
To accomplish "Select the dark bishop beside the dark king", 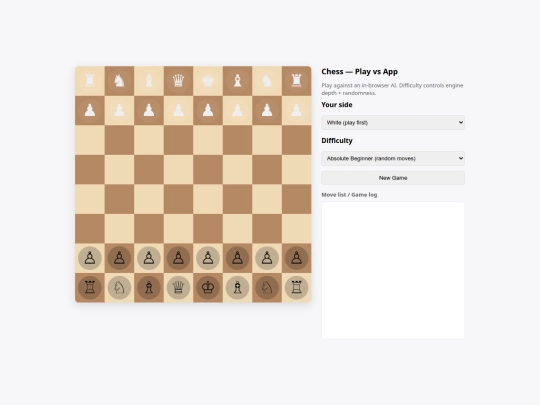I will 237,287.
